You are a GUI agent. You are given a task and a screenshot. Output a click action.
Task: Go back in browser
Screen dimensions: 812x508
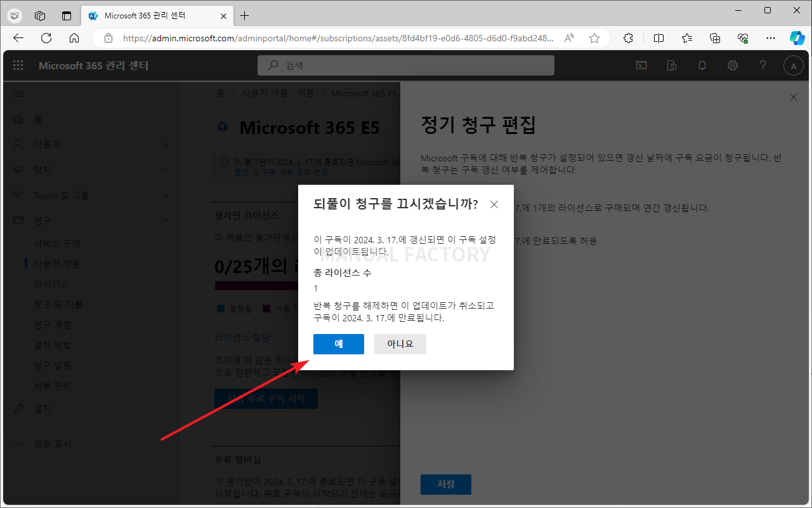18,38
